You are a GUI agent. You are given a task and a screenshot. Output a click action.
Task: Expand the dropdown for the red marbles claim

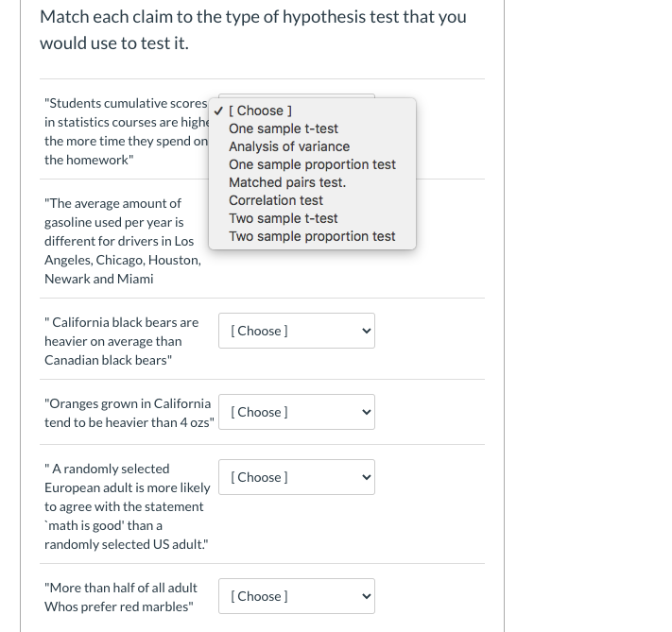[296, 596]
